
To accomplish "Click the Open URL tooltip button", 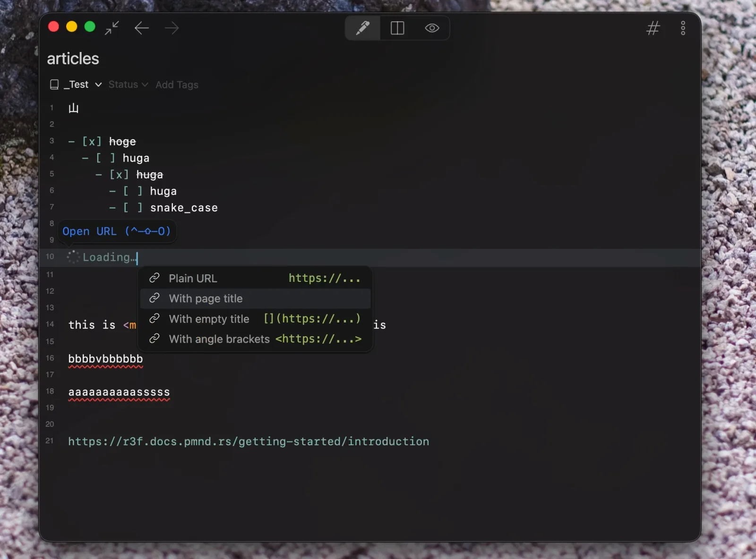I will pyautogui.click(x=117, y=231).
